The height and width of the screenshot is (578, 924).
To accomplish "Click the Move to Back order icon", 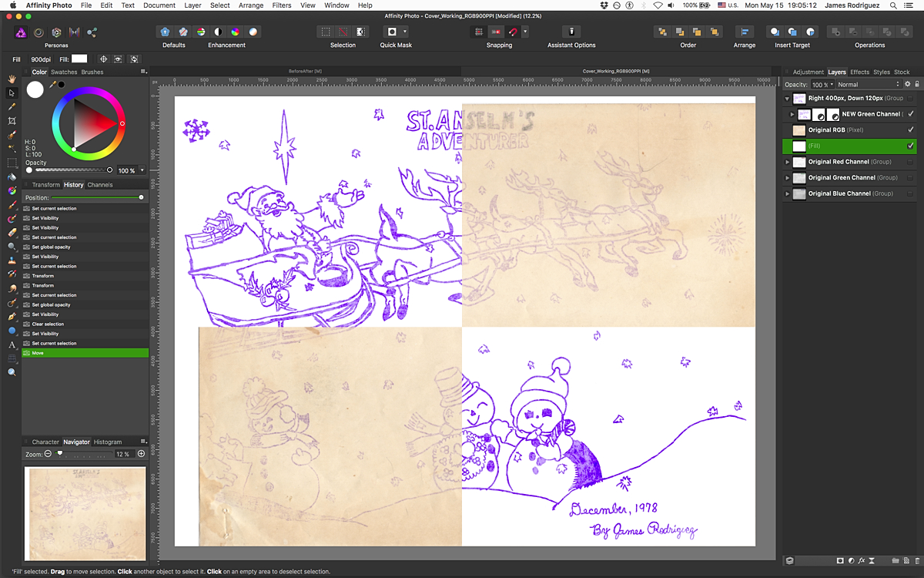I will click(x=661, y=32).
